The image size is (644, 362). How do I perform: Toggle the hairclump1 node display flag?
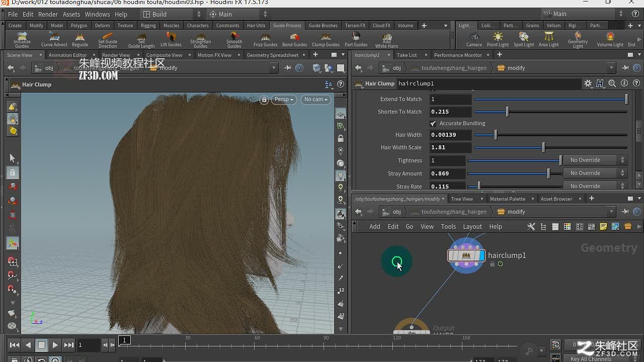pyautogui.click(x=482, y=255)
